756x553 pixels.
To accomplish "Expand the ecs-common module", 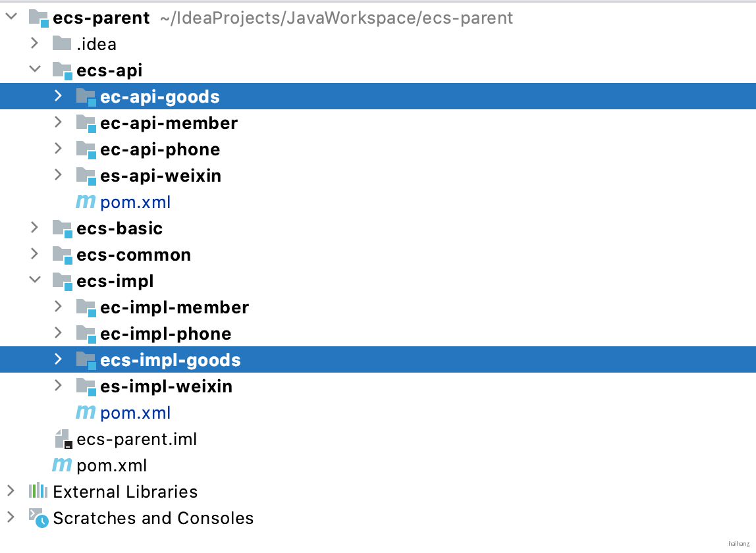I will [35, 255].
